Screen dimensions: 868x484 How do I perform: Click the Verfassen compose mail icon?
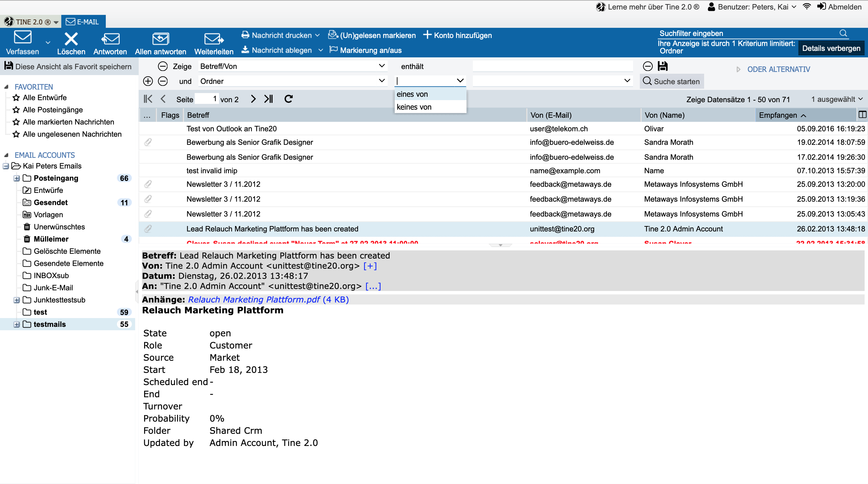(23, 38)
